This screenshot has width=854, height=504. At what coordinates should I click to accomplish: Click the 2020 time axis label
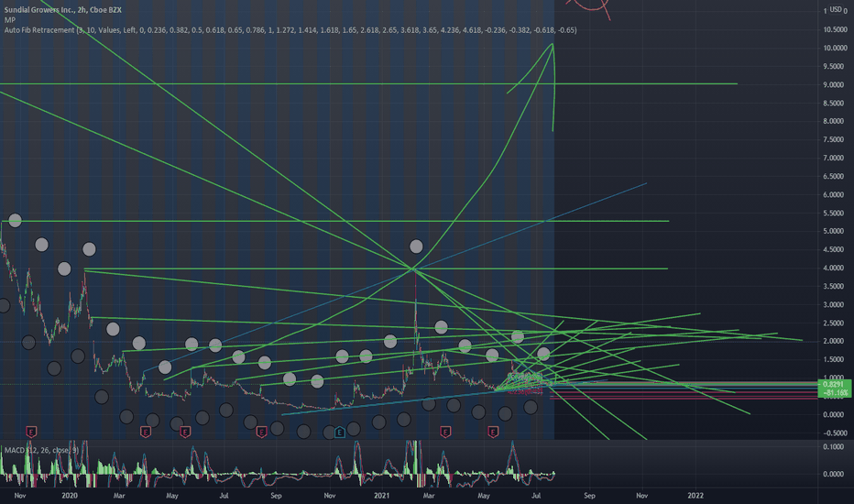pyautogui.click(x=70, y=495)
